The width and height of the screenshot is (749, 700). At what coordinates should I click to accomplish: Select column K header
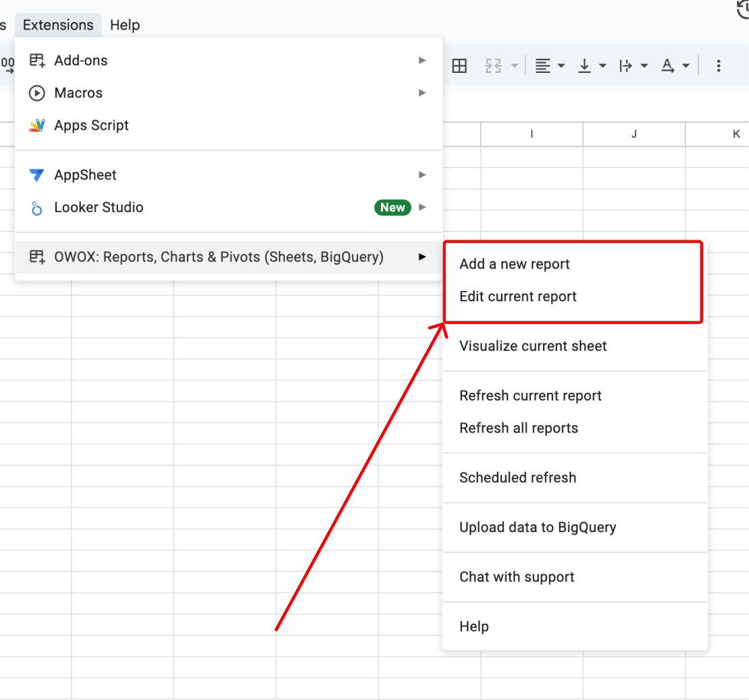[x=717, y=134]
